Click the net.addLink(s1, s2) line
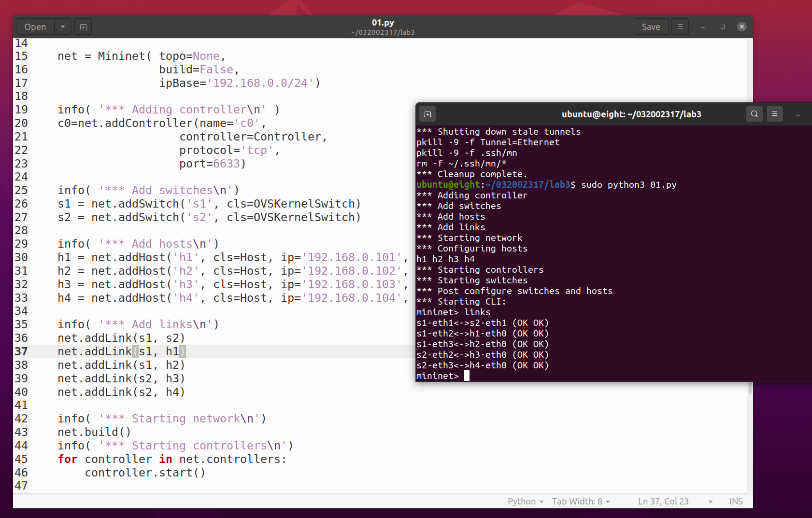The width and height of the screenshot is (812, 518). point(121,338)
